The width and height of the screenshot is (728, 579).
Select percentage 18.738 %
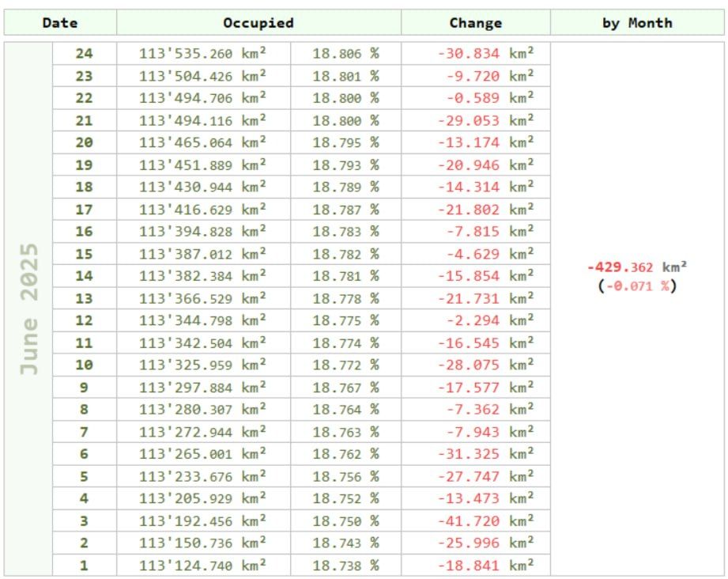(345, 566)
